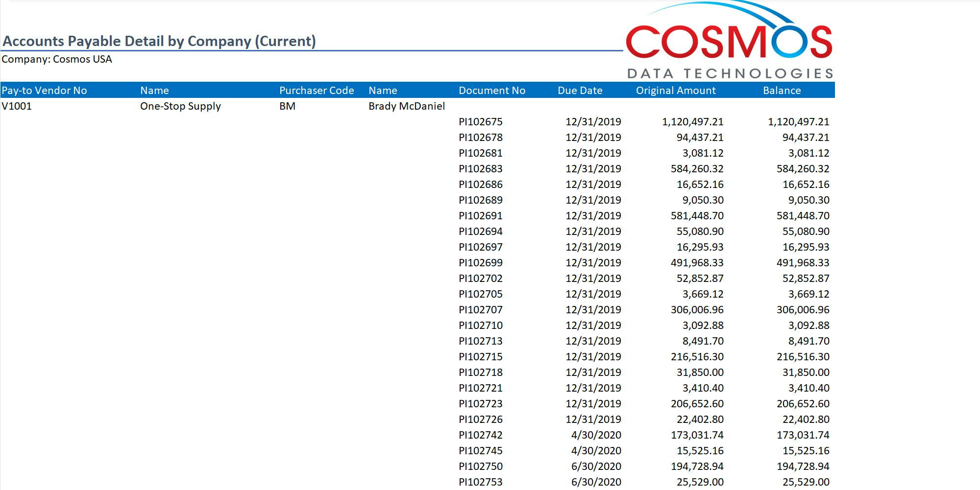980x490 pixels.
Task: Click the balance 1,120,497.21 value
Action: pyautogui.click(x=800, y=121)
